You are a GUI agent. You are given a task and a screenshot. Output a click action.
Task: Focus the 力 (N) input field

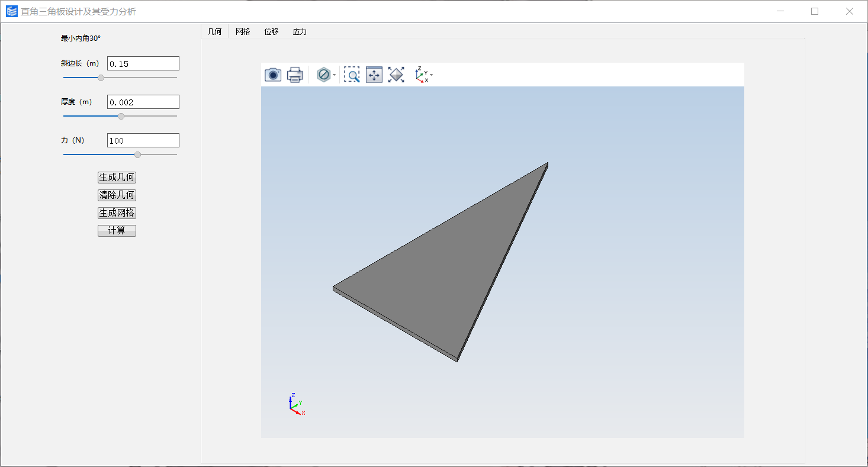click(143, 140)
